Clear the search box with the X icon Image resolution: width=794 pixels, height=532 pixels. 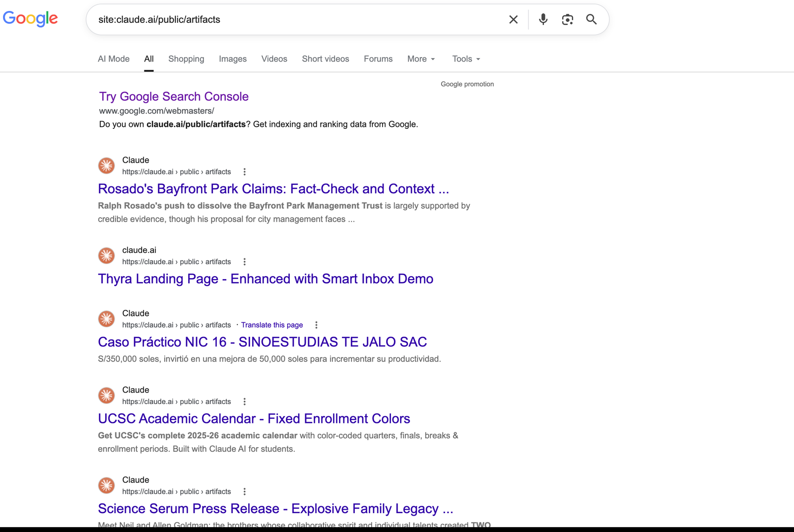514,19
